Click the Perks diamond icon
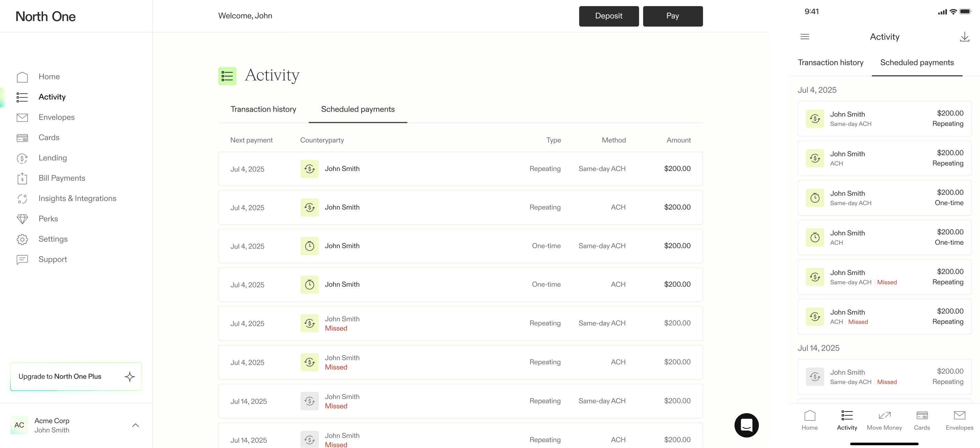The height and width of the screenshot is (448, 980). [x=22, y=219]
